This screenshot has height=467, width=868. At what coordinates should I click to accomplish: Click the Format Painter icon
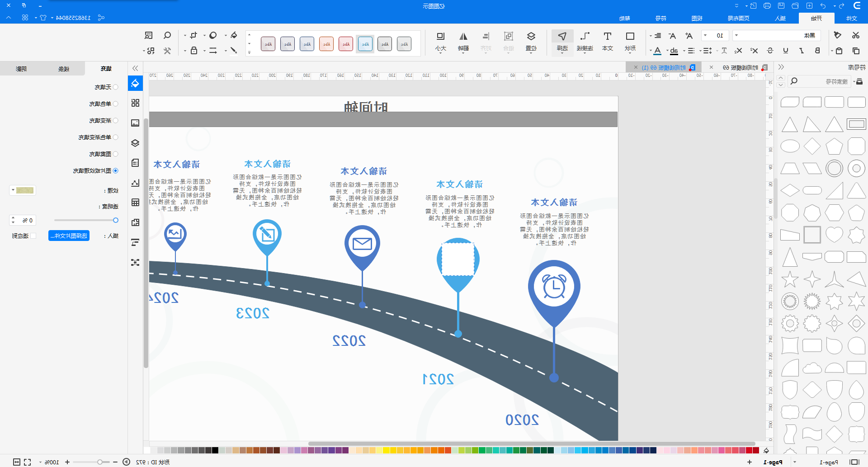click(837, 35)
